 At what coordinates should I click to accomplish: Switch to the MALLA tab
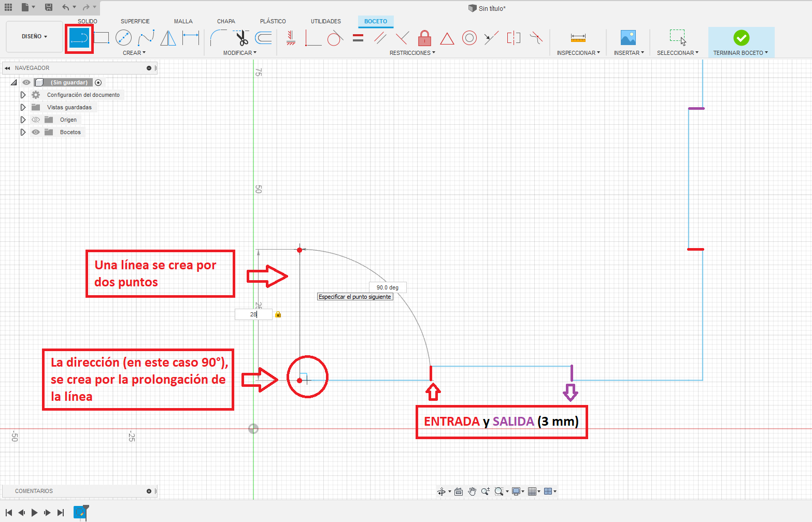[x=183, y=21]
